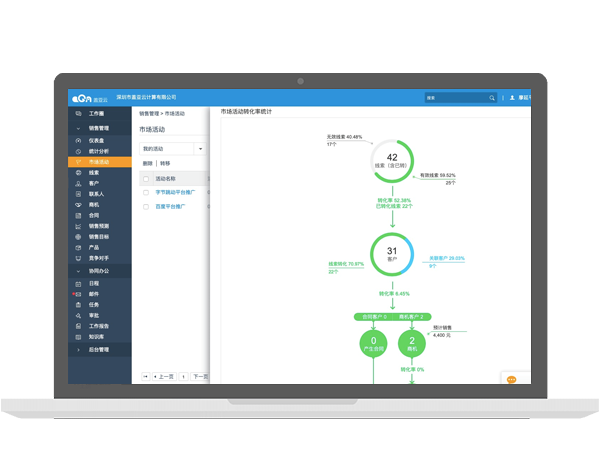Open 审批 approval icon
The width and height of the screenshot is (600, 470).
pyautogui.click(x=78, y=316)
